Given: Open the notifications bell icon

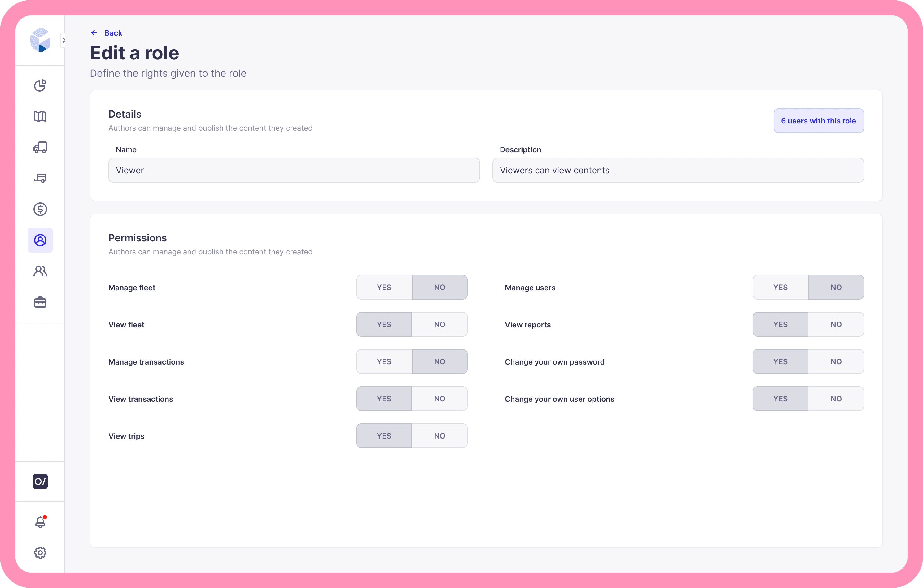Looking at the screenshot, I should click(x=40, y=522).
